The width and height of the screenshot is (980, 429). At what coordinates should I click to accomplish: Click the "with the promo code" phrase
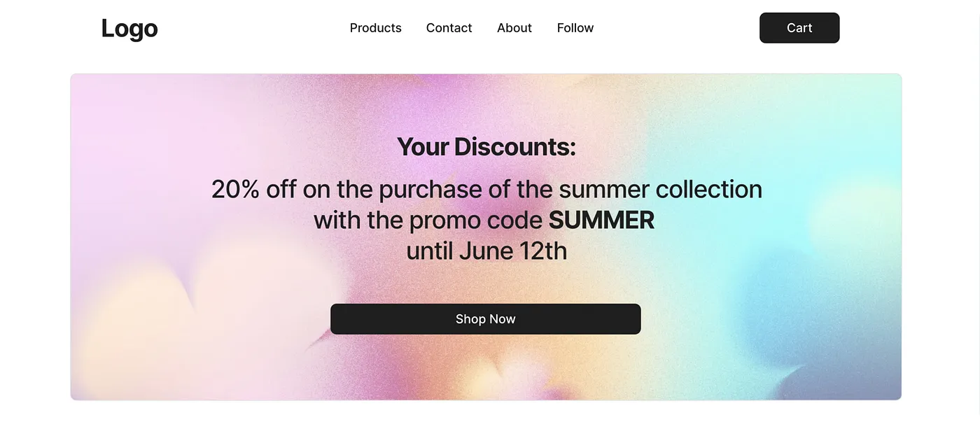[428, 220]
